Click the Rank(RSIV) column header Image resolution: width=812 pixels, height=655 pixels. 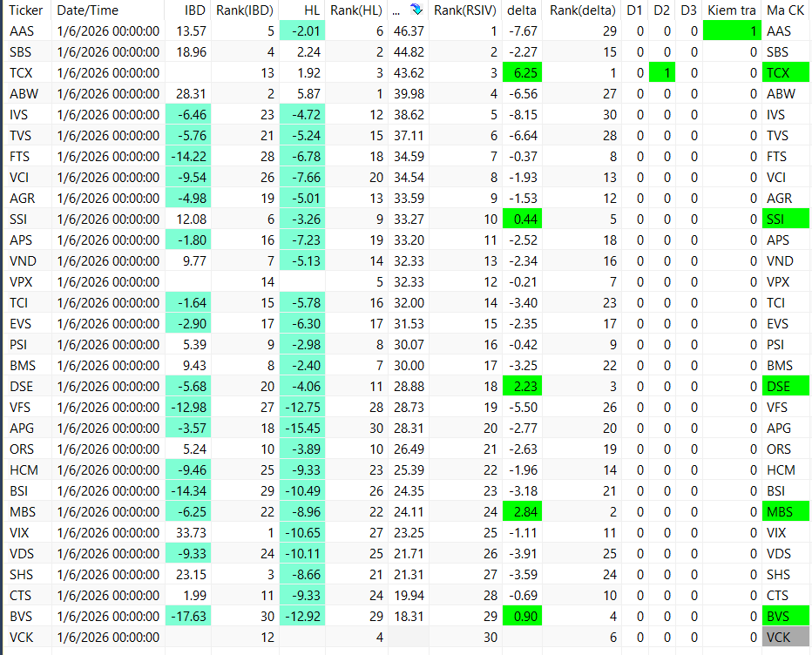tap(465, 10)
